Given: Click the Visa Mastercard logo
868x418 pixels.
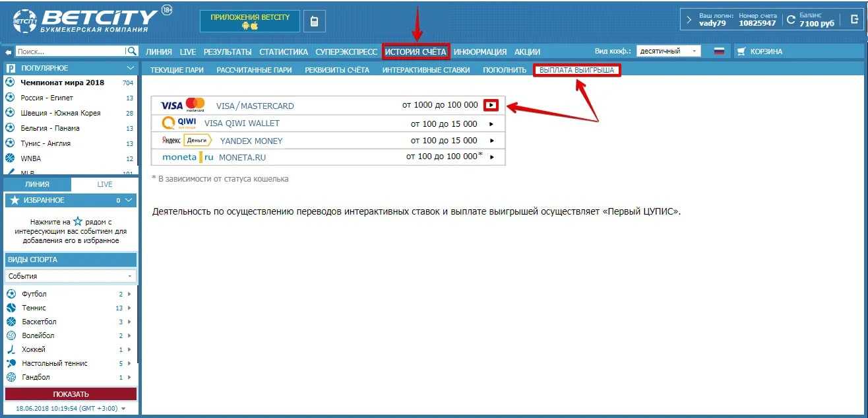Looking at the screenshot, I should [183, 105].
